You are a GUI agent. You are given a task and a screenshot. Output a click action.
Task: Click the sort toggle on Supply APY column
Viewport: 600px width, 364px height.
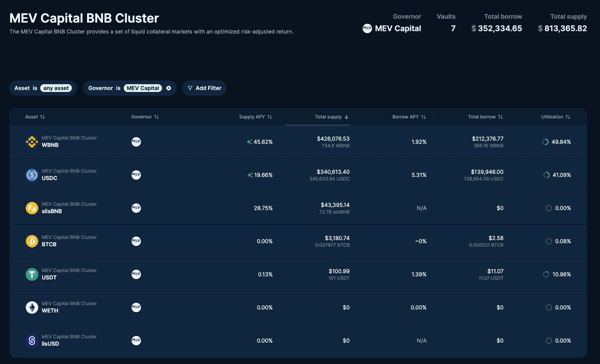(269, 116)
